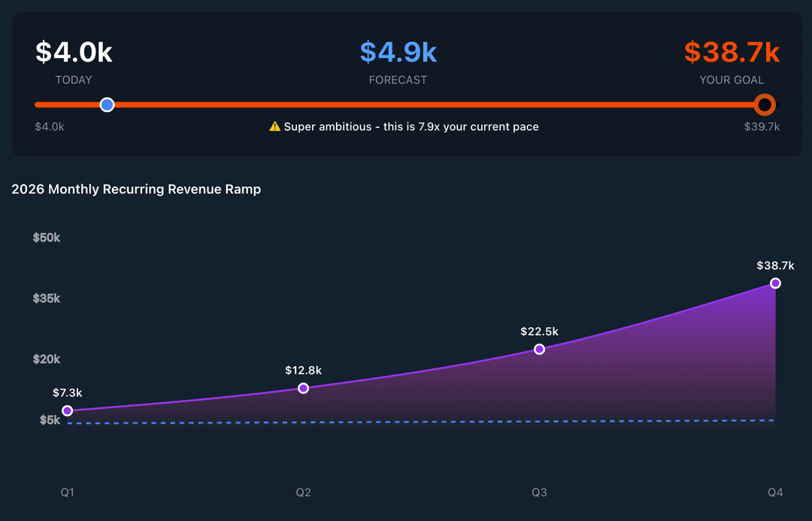Click the $4.0k Today value
812x521 pixels.
74,53
